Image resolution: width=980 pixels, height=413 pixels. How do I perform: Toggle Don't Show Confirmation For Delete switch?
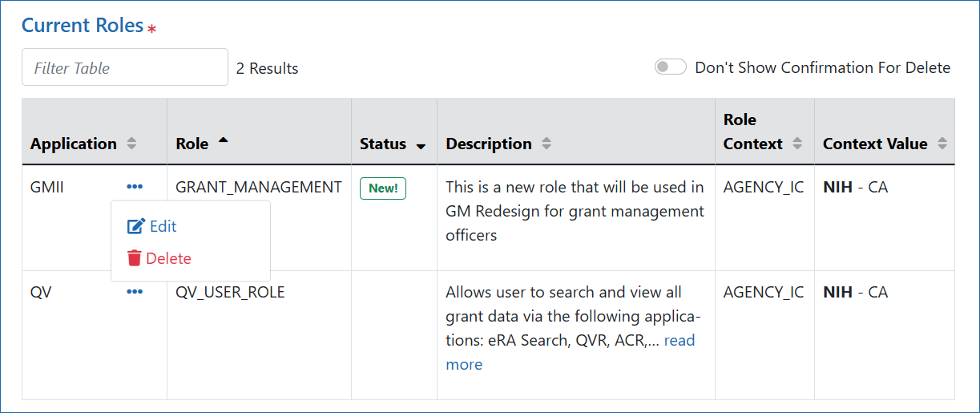pos(671,67)
